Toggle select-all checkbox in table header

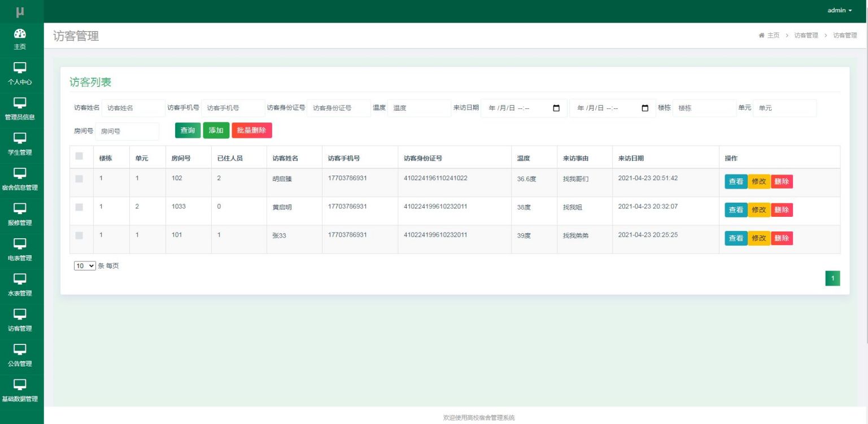(x=79, y=156)
